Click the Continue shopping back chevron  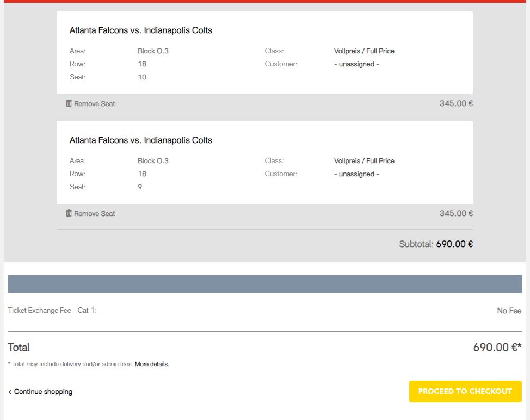(x=10, y=392)
